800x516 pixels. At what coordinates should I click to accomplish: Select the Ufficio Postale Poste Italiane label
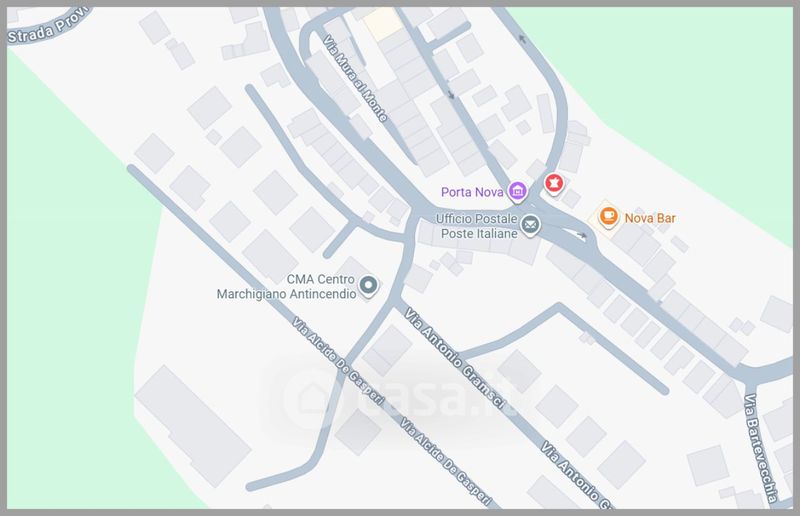click(477, 226)
